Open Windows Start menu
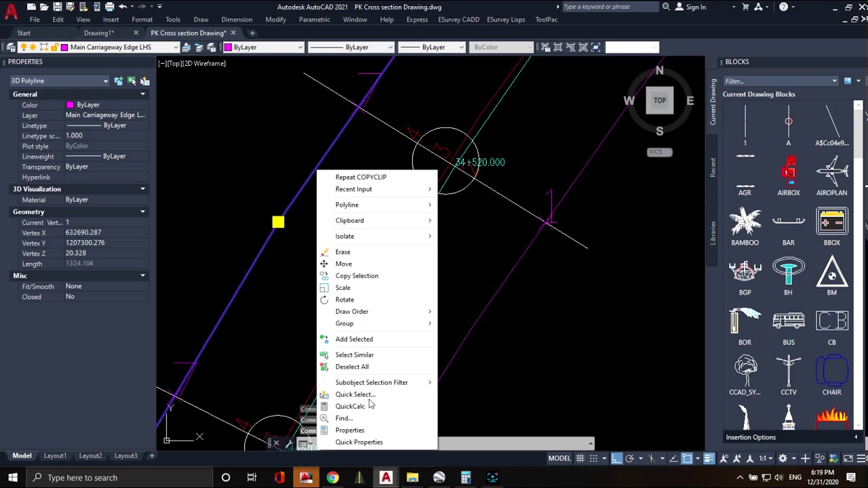This screenshot has width=868, height=488. [x=13, y=477]
